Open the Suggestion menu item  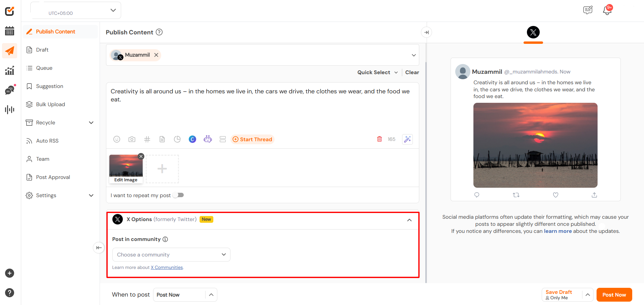point(61,86)
